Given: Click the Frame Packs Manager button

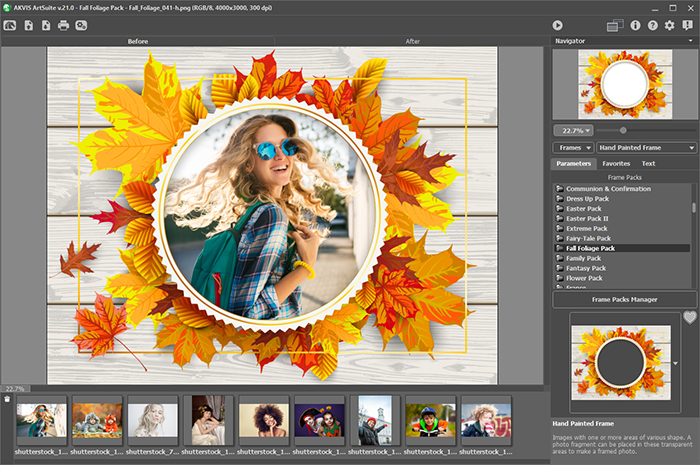Looking at the screenshot, I should pos(624,299).
